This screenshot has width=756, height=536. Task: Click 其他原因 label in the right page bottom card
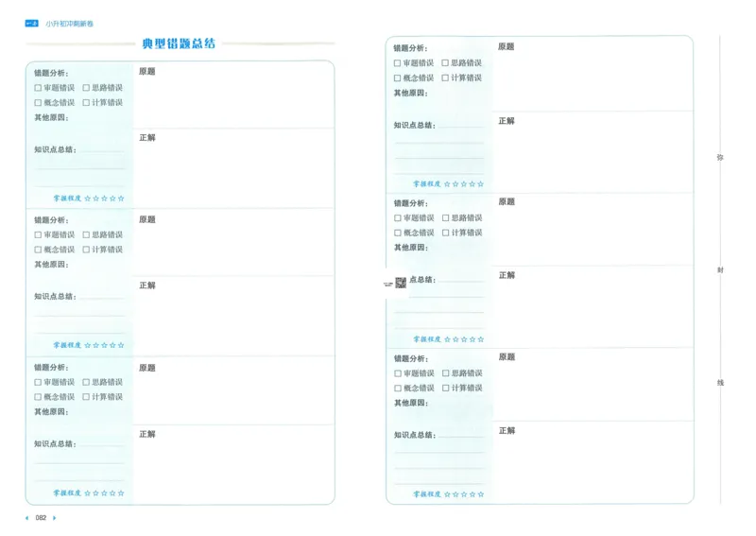point(411,403)
